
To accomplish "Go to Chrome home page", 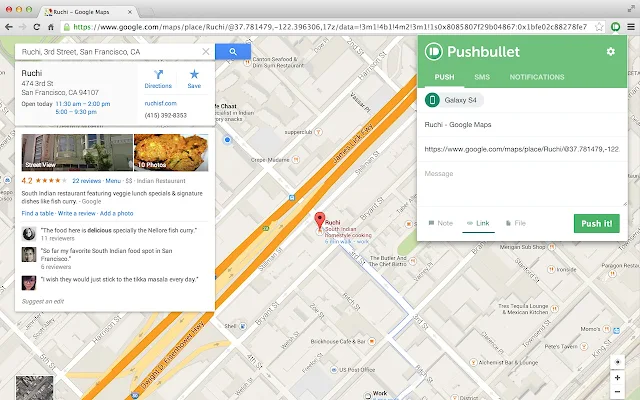I will [51, 27].
